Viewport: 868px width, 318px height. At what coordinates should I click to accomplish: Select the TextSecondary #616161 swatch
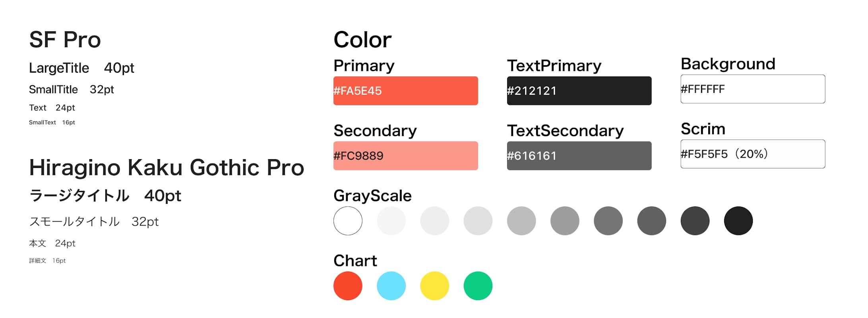click(x=579, y=156)
